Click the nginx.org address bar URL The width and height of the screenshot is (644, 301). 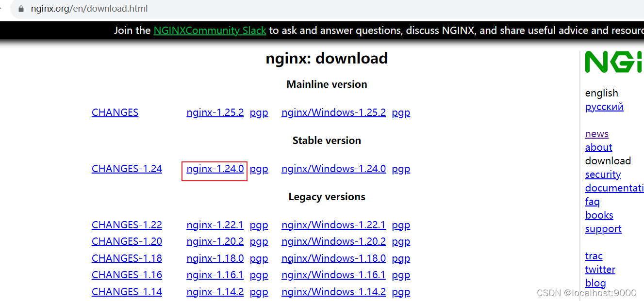coord(89,9)
